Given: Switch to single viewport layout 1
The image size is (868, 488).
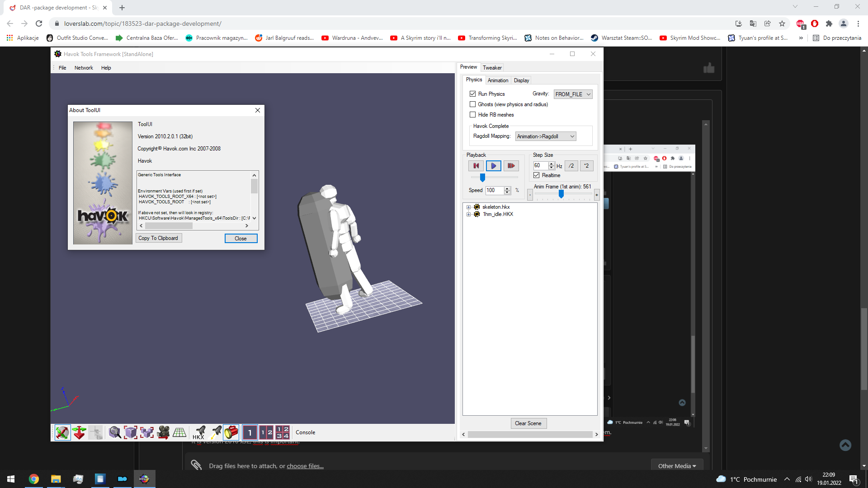Looking at the screenshot, I should [x=250, y=432].
